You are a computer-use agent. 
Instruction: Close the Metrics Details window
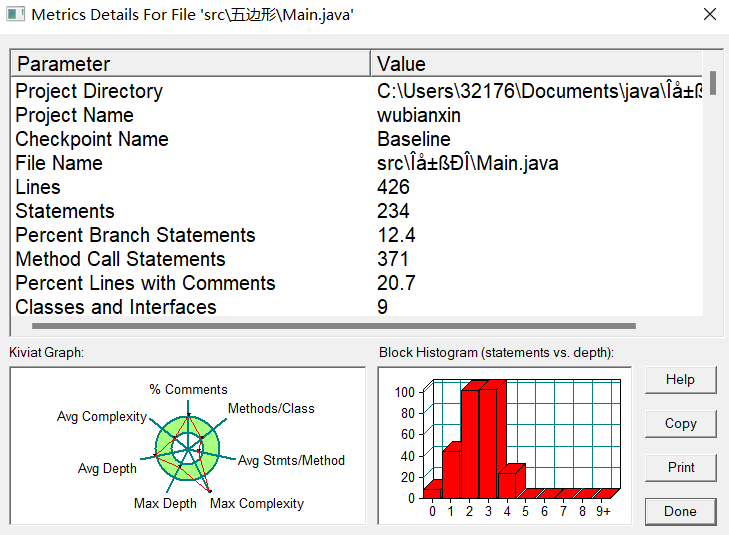(709, 14)
